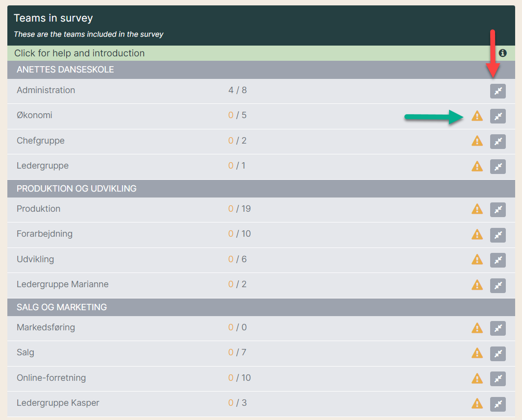
Task: Click the collapse icon on Økonomi row
Action: (x=497, y=116)
